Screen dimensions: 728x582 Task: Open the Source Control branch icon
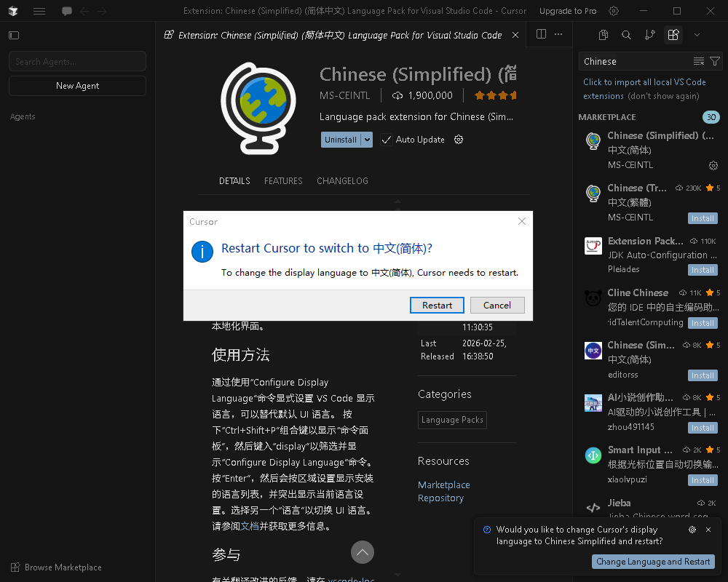[650, 35]
